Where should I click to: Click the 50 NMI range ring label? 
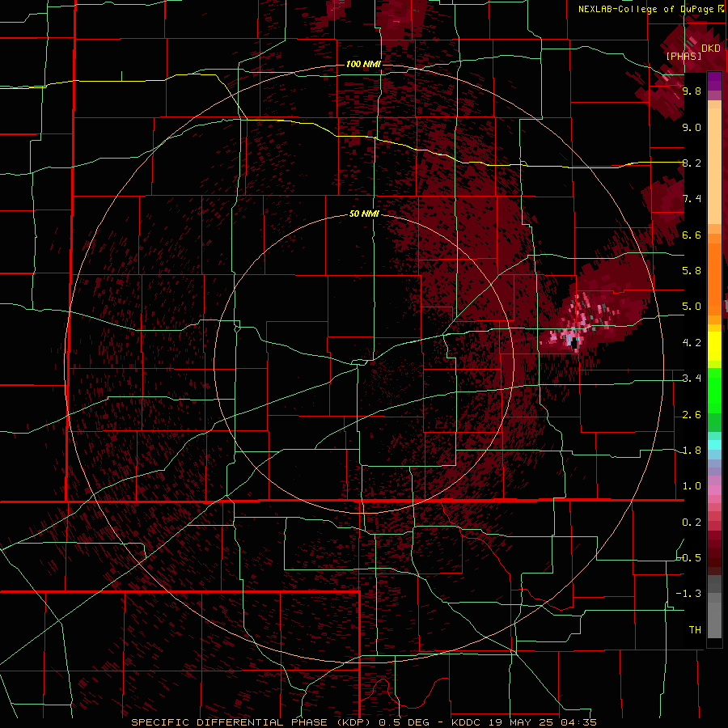[x=364, y=214]
